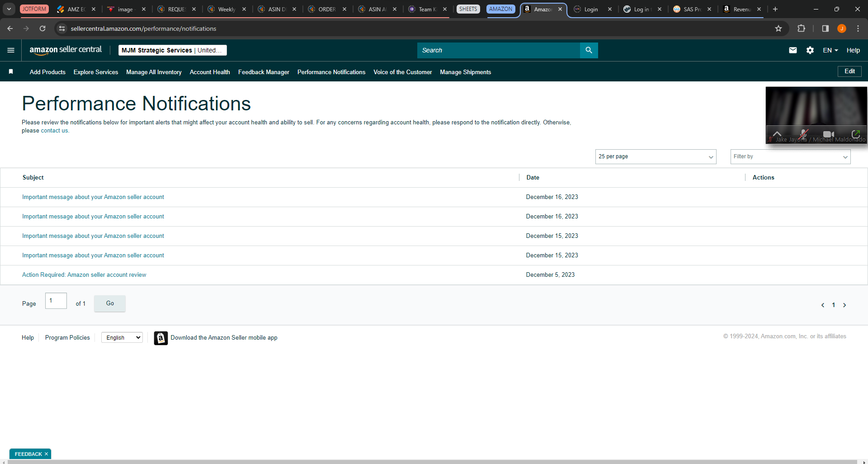Open the tab search dropdown arrow
The width and height of the screenshot is (868, 464).
[9, 9]
